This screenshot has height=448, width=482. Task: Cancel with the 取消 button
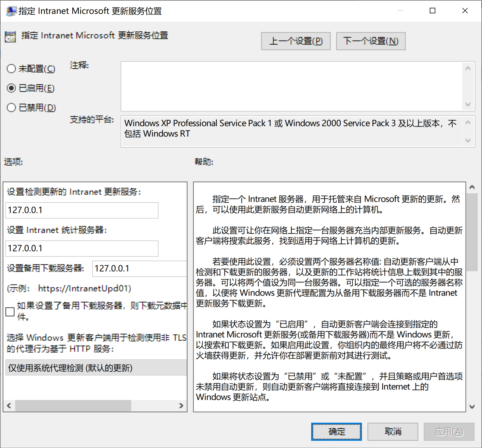pyautogui.click(x=393, y=432)
